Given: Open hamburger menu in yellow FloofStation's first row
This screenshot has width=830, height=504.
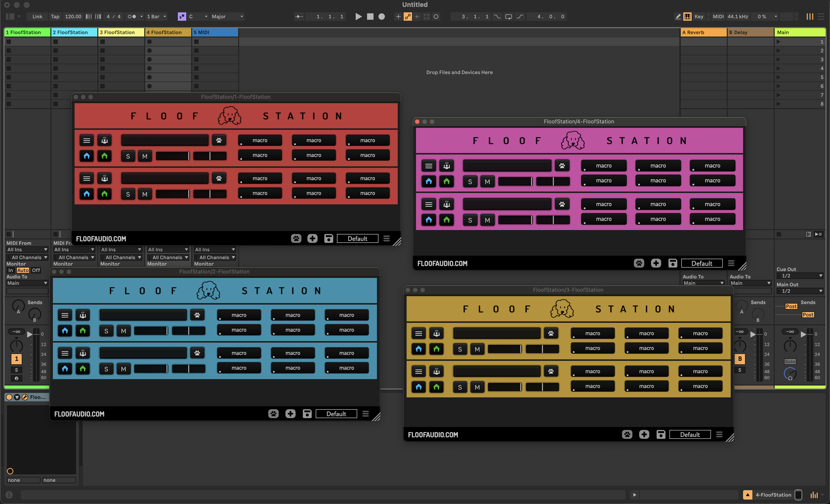Looking at the screenshot, I should (419, 333).
